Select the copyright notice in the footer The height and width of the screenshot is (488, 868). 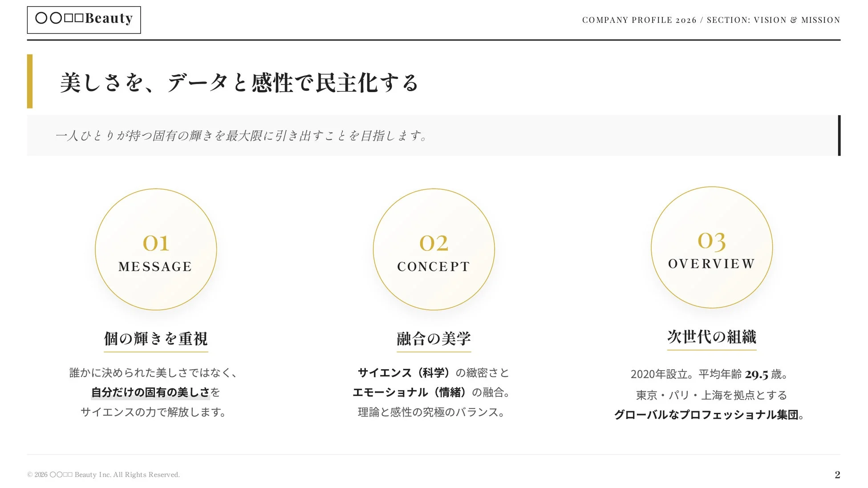click(104, 474)
